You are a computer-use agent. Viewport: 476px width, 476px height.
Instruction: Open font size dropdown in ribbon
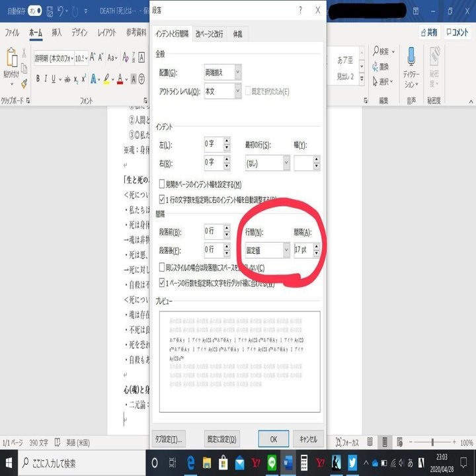87,58
